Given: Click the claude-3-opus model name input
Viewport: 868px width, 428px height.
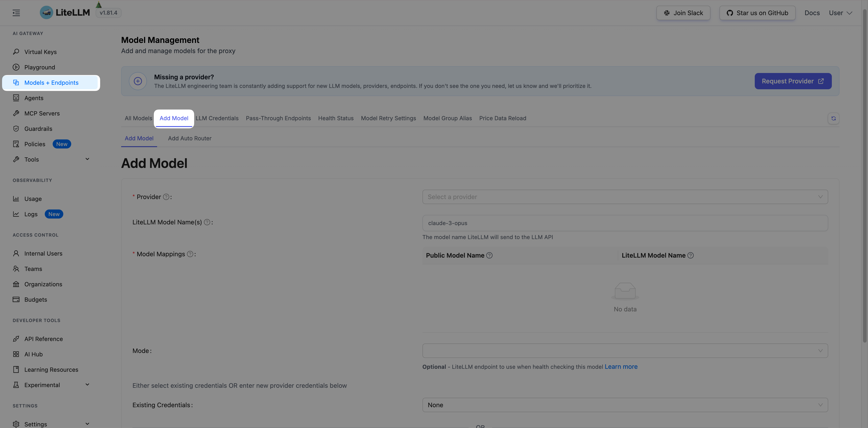Looking at the screenshot, I should pyautogui.click(x=625, y=223).
